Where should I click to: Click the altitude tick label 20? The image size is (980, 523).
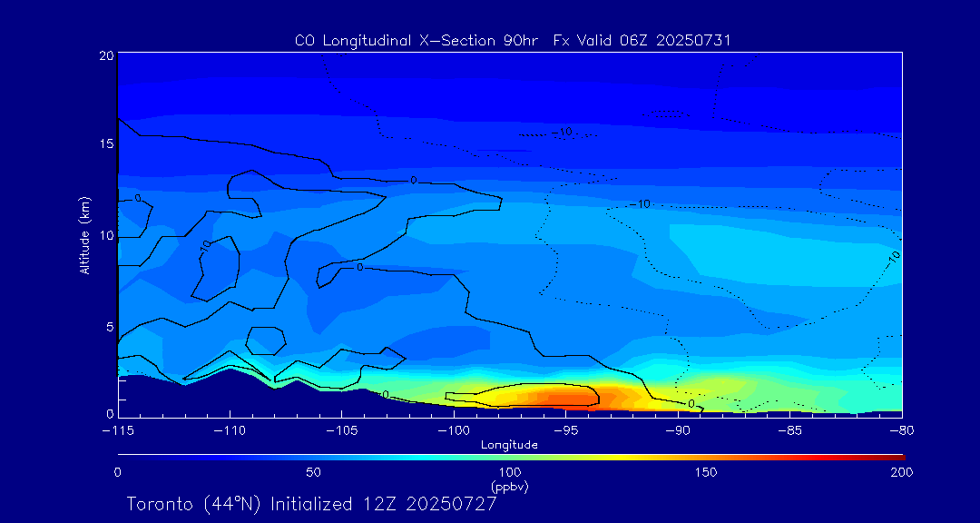coord(105,55)
